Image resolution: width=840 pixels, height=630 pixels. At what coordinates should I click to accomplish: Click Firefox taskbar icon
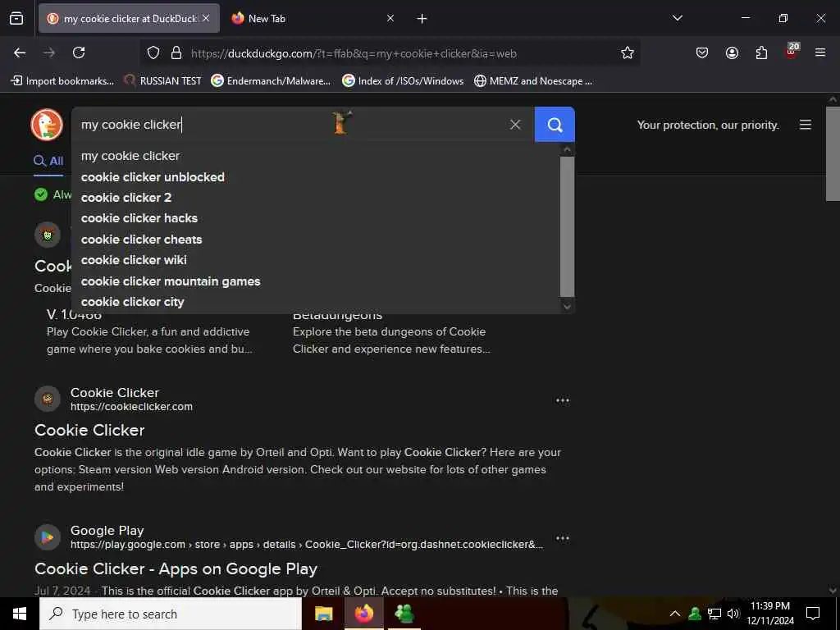[x=363, y=614]
